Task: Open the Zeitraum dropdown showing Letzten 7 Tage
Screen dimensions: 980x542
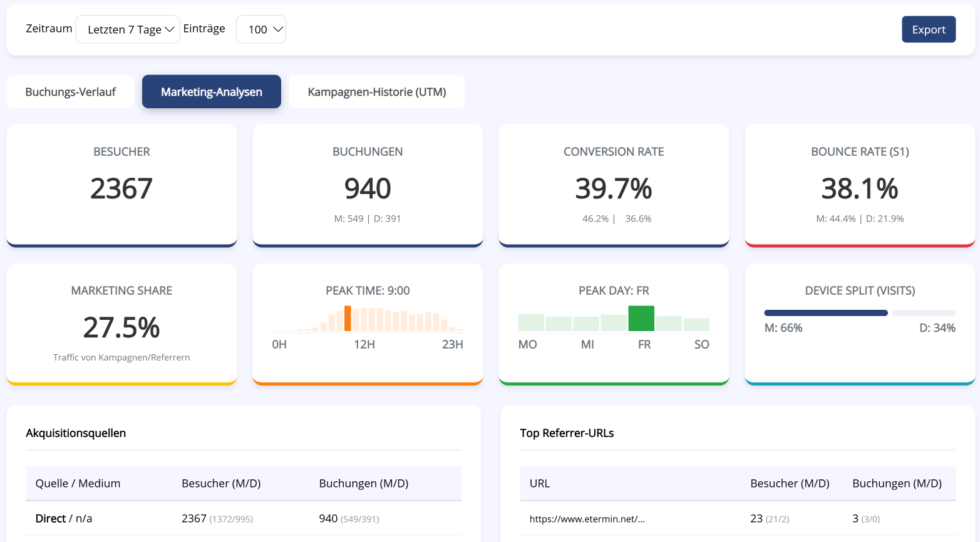Action: point(127,29)
